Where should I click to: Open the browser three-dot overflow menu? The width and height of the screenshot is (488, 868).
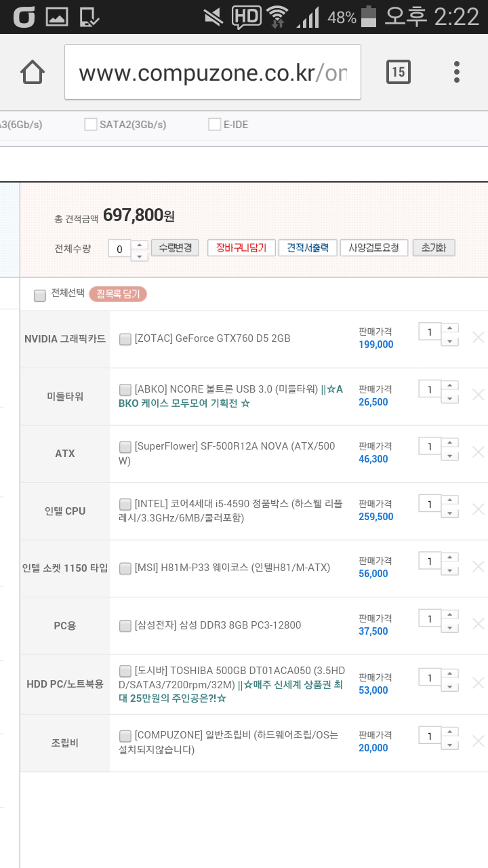pyautogui.click(x=457, y=72)
